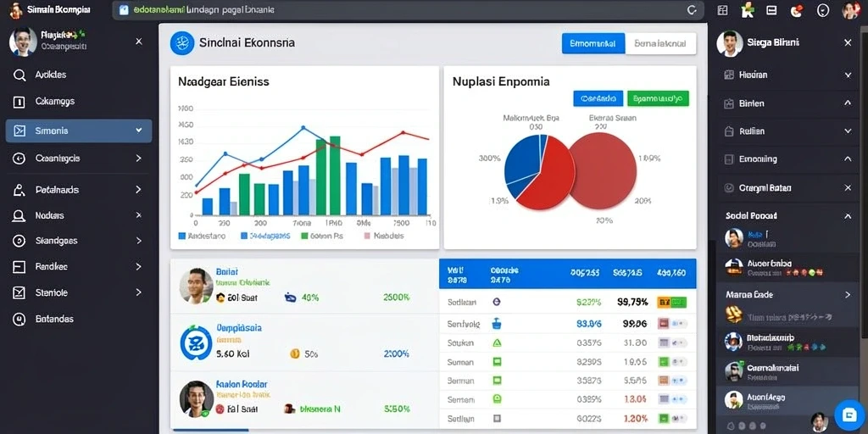Click the blue globe logo beside Sinclnai Ekonnsna

(x=182, y=43)
